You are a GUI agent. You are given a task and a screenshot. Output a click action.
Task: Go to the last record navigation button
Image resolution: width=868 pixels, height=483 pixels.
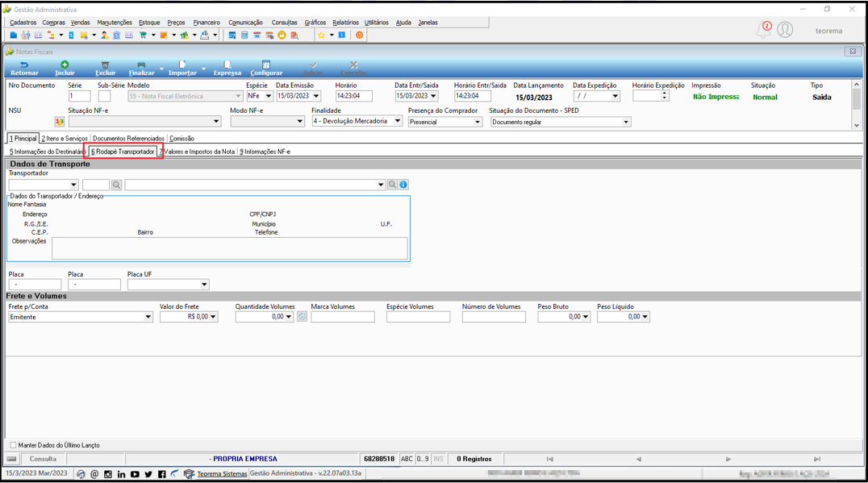click(x=817, y=459)
